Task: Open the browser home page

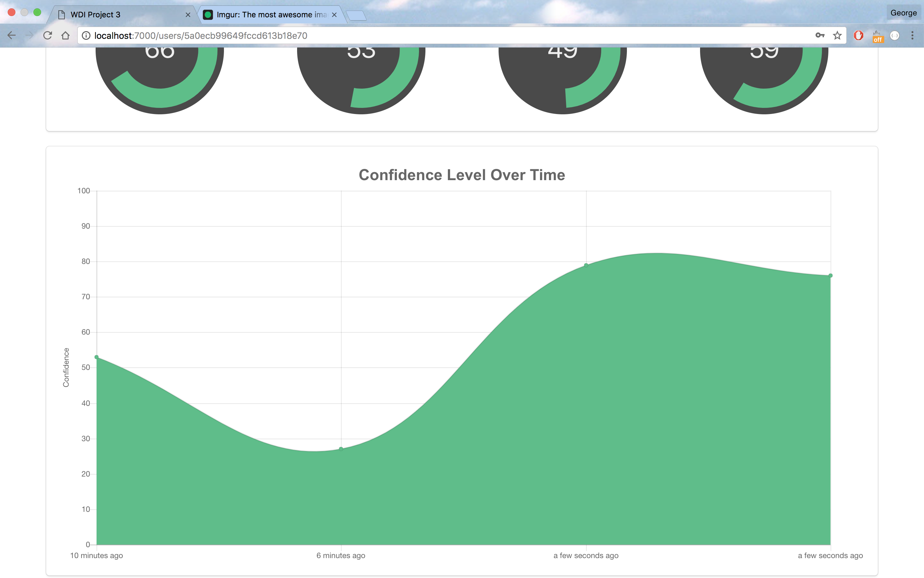Action: 65,36
